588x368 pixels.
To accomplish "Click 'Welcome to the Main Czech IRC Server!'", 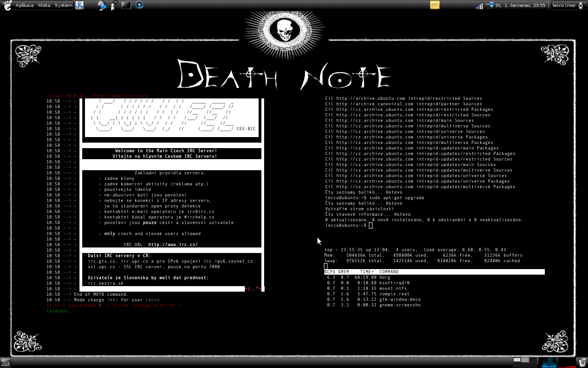I will pos(166,151).
